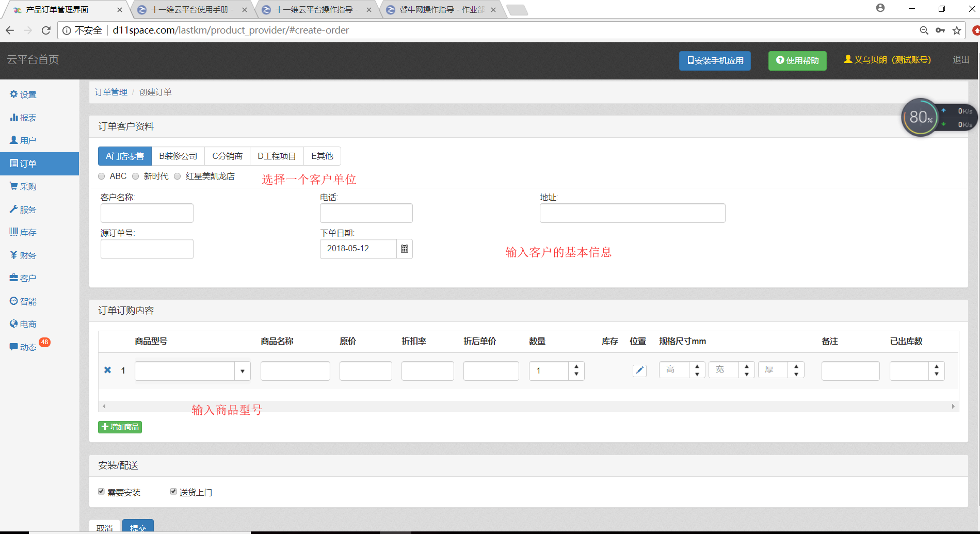Click 备注 remarks input in row 1

[x=850, y=371]
